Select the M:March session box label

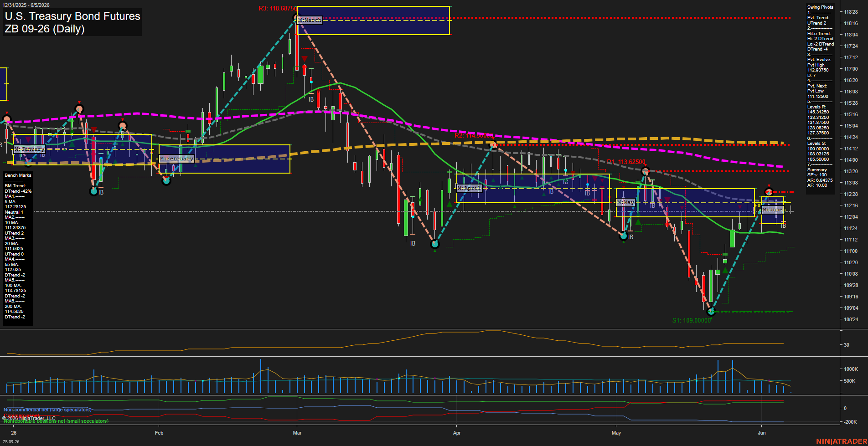[310, 20]
